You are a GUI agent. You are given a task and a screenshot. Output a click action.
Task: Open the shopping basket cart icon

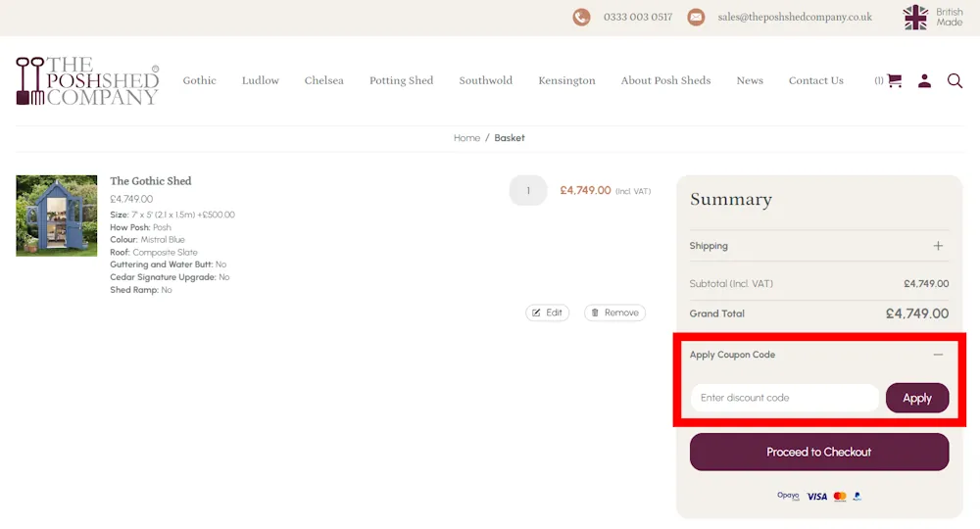(x=895, y=80)
